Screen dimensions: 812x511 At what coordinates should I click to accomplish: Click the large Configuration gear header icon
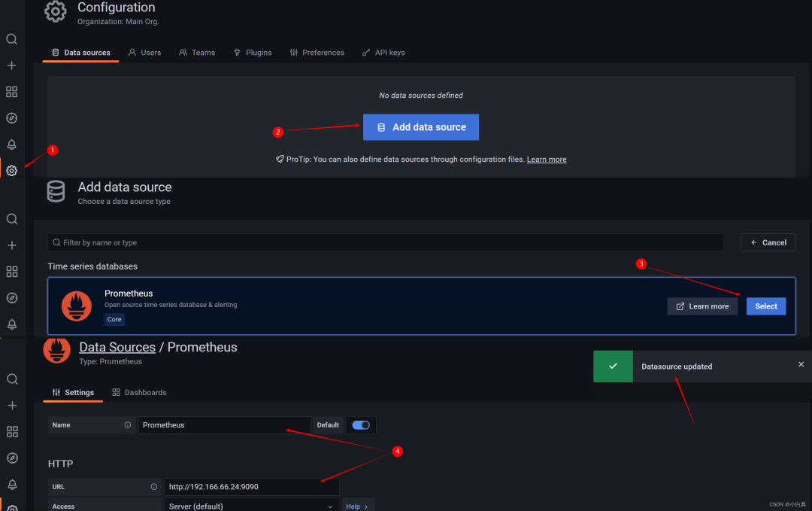pyautogui.click(x=56, y=11)
